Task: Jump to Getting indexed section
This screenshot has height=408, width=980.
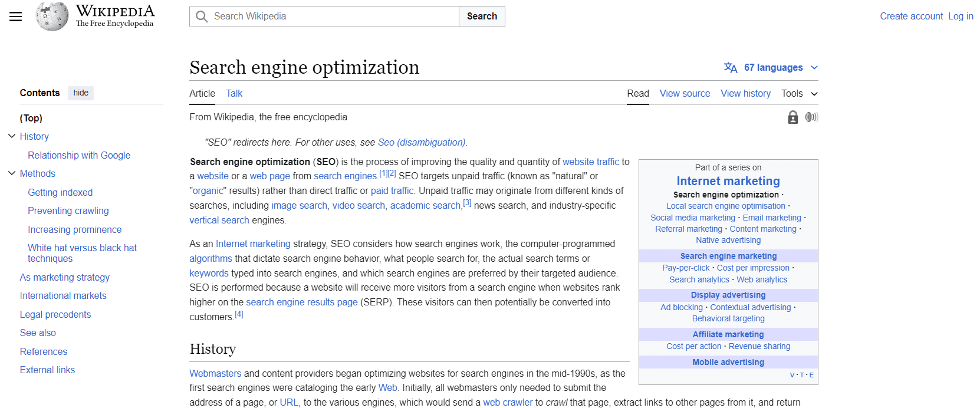Action: 60,192
